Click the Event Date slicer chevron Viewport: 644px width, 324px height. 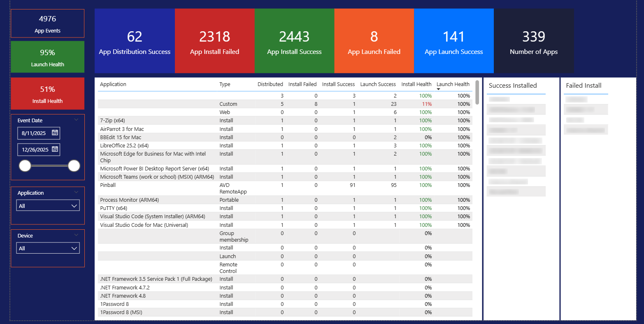[76, 120]
